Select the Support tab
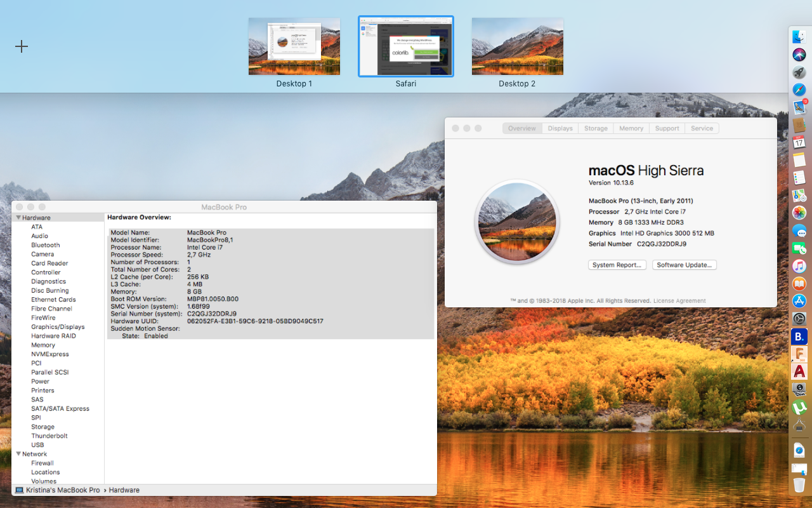Screen dimensions: 812x508 (x=667, y=128)
